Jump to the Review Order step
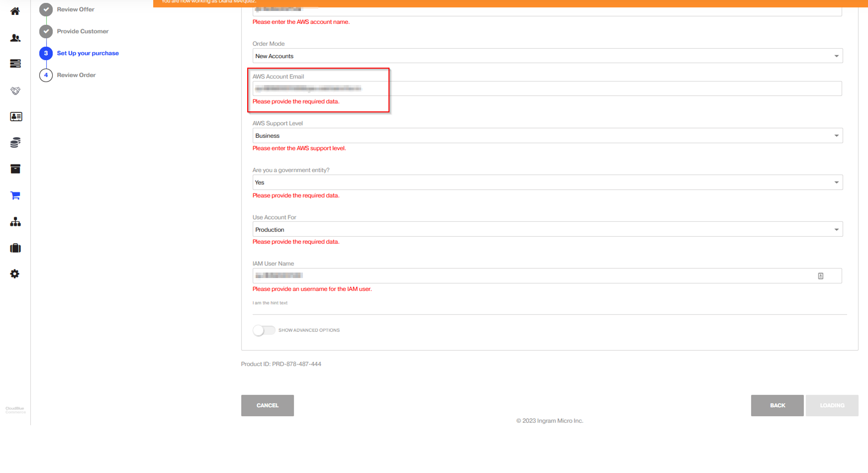The image size is (868, 473). (x=76, y=75)
